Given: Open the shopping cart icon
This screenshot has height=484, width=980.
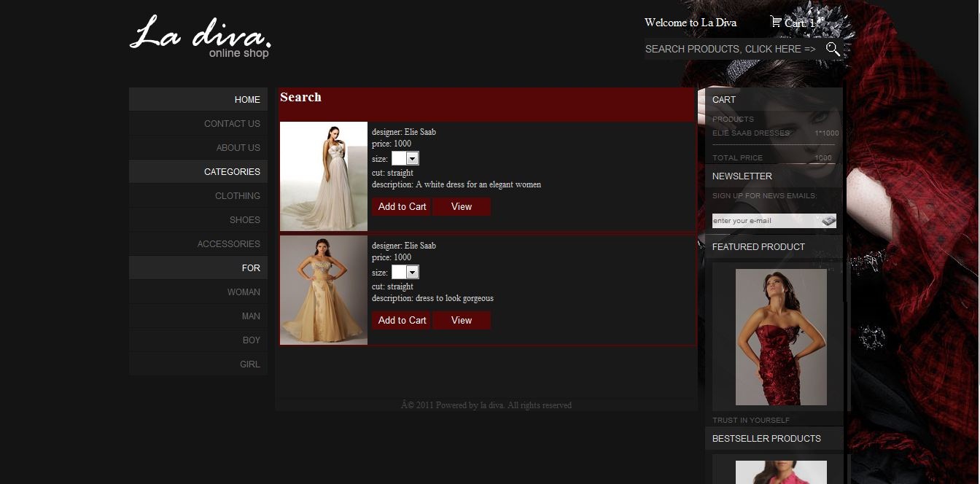Looking at the screenshot, I should (775, 22).
